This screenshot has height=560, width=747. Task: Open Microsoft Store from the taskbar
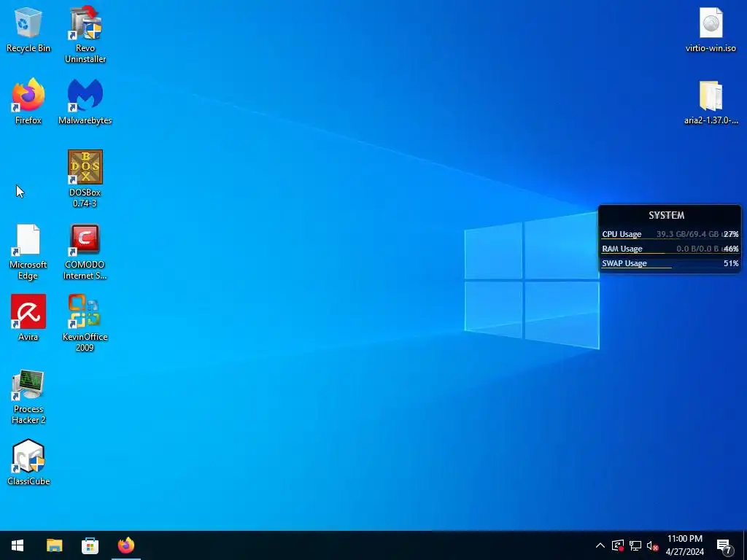pyautogui.click(x=90, y=545)
